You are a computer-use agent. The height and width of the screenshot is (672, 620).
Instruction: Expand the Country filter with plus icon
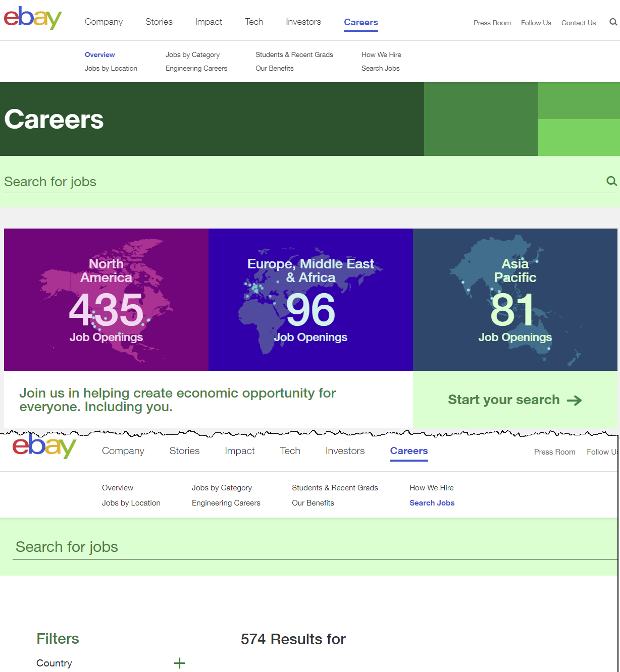[179, 663]
